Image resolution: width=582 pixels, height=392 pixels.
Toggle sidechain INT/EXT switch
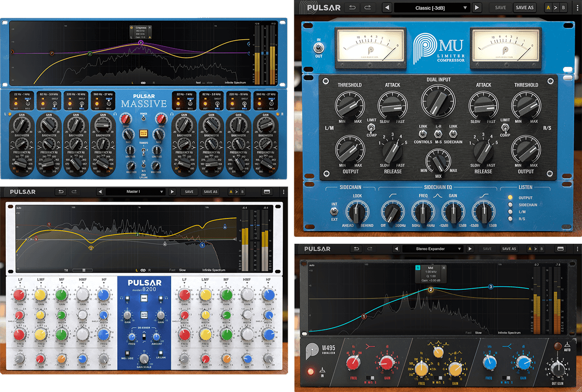[333, 212]
